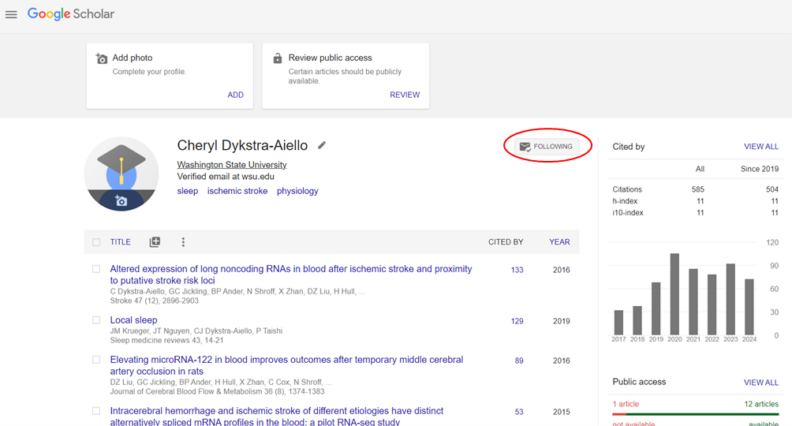Open the three-dot more options menu
792x426 pixels.
(183, 242)
